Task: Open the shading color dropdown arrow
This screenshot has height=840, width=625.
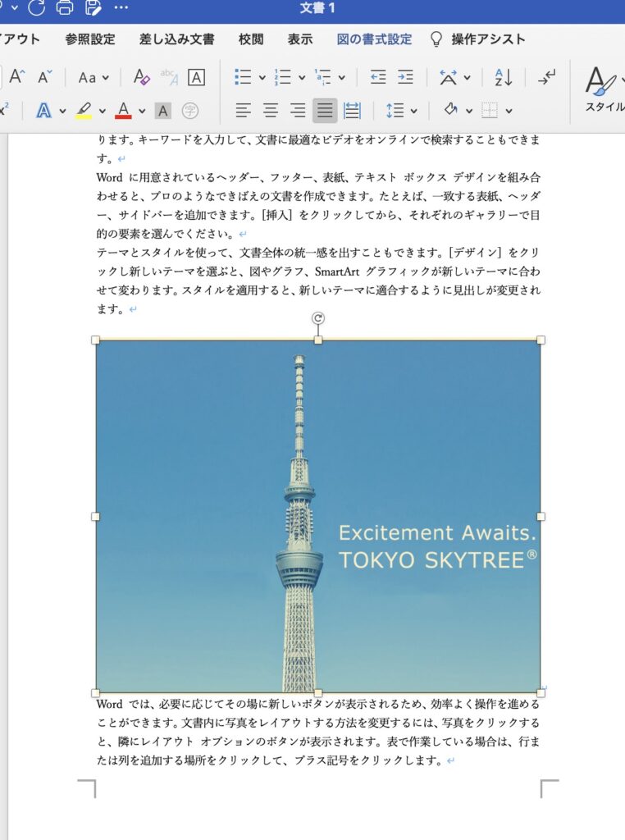Action: 469,112
